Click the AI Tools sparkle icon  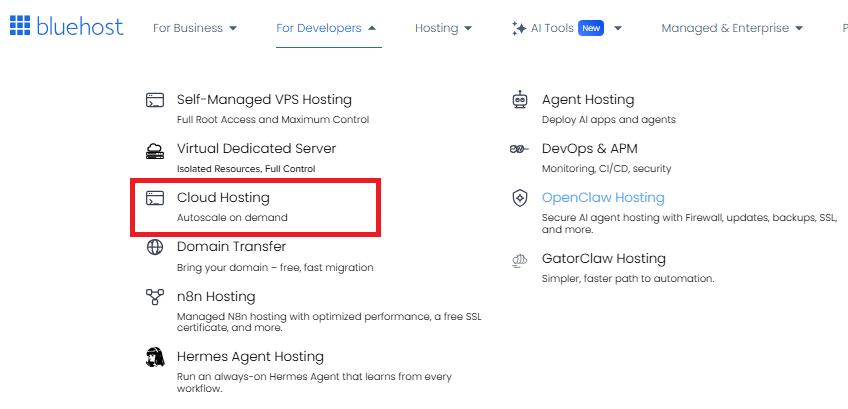tap(519, 29)
